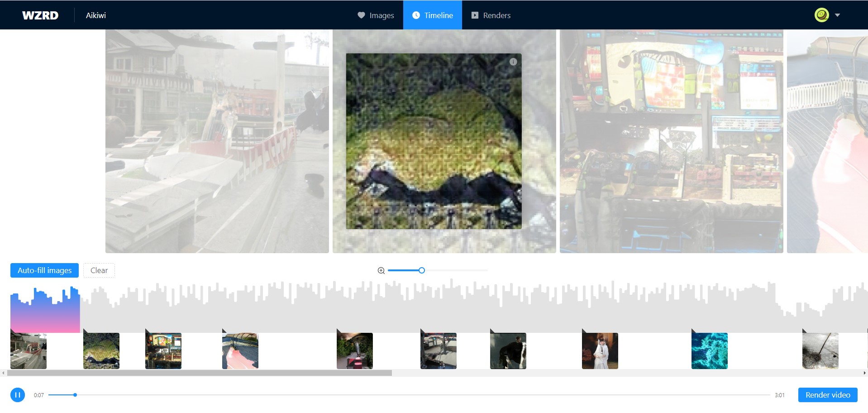Viewport: 868px width, 413px height.
Task: Open the Renders tab
Action: 491,15
